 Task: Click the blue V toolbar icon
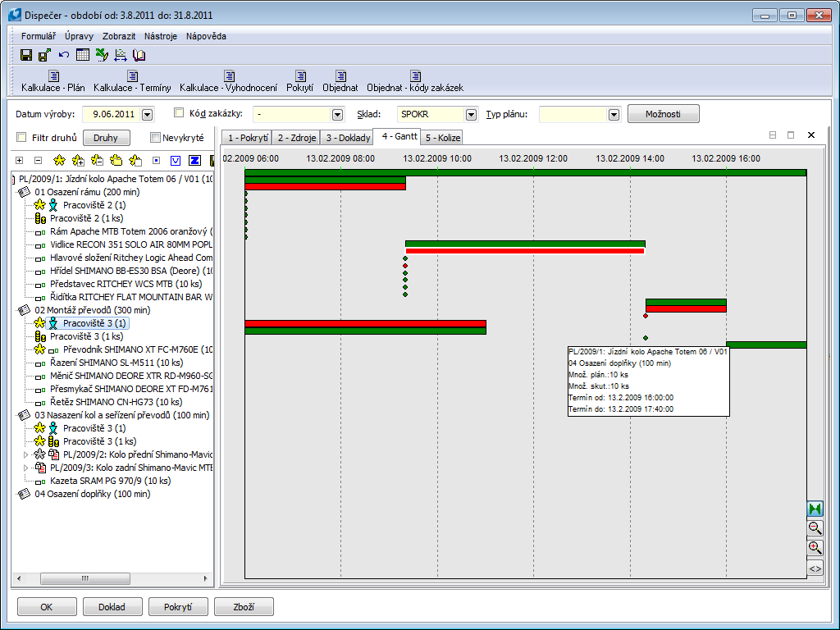pyautogui.click(x=176, y=160)
